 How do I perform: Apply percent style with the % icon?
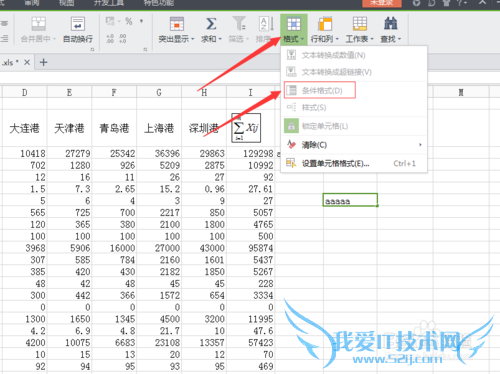click(x=129, y=21)
